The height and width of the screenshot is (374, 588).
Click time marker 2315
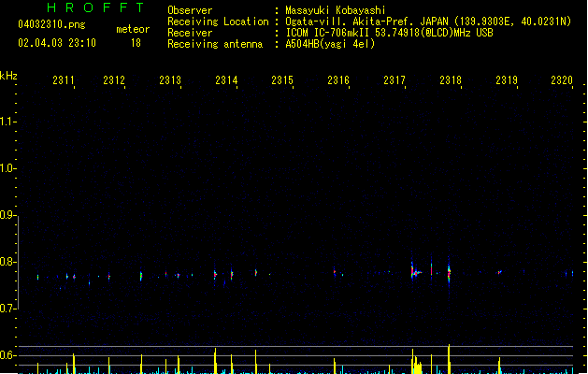(282, 80)
